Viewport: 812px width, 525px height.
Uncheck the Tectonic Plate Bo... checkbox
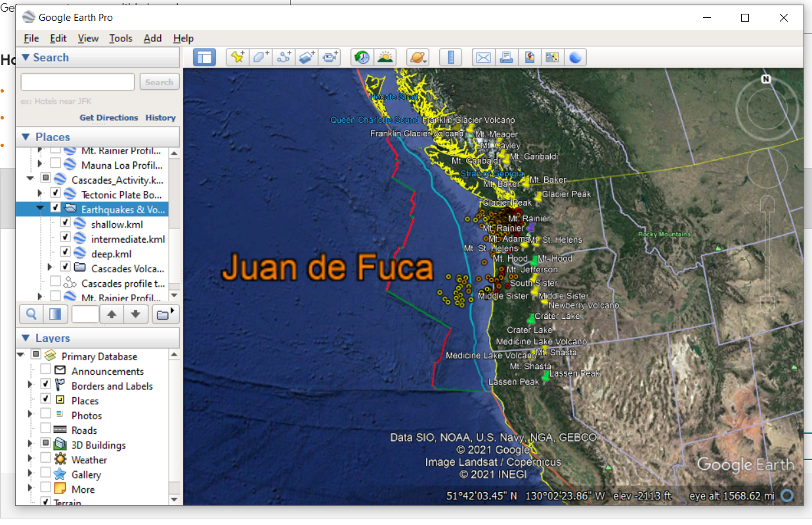pyautogui.click(x=56, y=194)
